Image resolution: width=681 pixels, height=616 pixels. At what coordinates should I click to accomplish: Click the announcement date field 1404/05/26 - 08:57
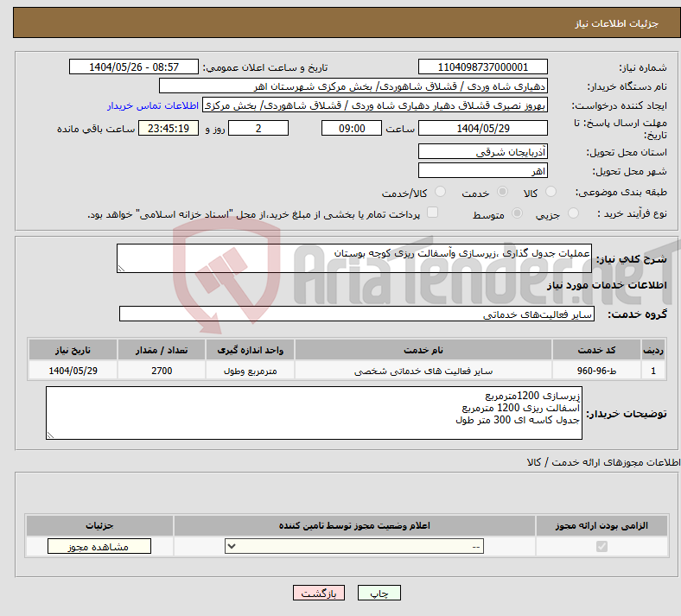[x=134, y=67]
